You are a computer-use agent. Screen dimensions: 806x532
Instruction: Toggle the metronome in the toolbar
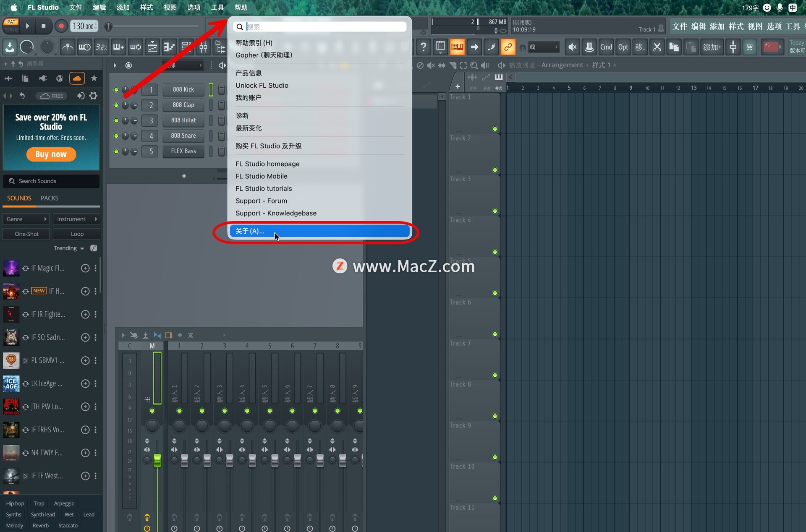pos(67,47)
